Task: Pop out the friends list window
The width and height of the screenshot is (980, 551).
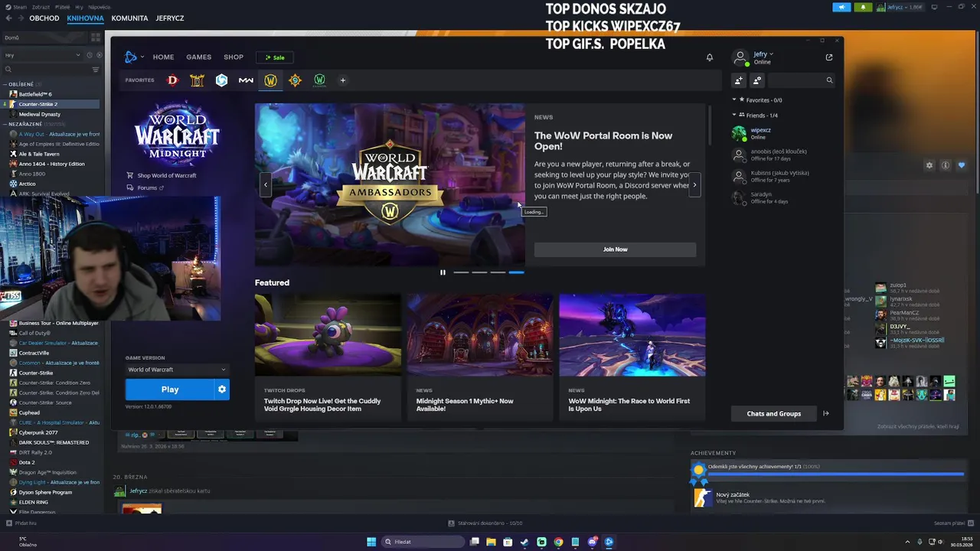Action: click(829, 57)
